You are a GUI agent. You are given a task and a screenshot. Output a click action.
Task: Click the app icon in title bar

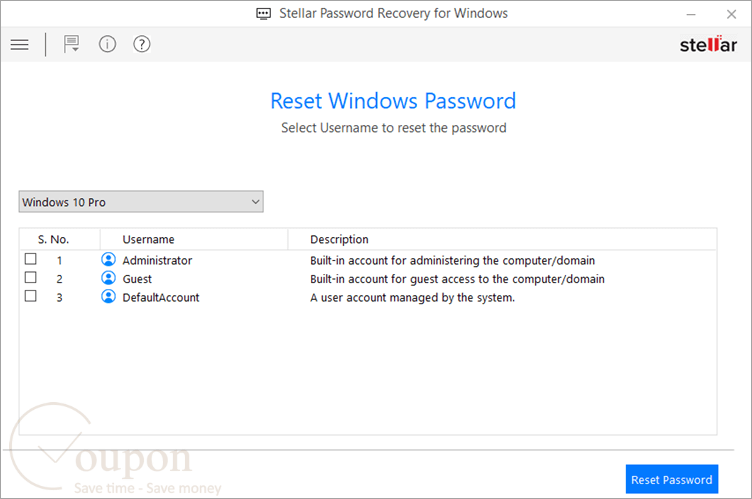[263, 13]
